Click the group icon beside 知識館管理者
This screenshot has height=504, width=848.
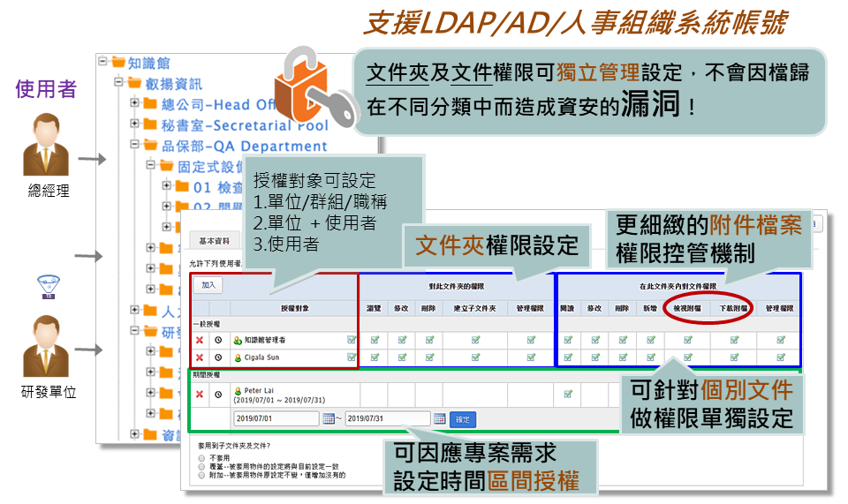pos(238,341)
